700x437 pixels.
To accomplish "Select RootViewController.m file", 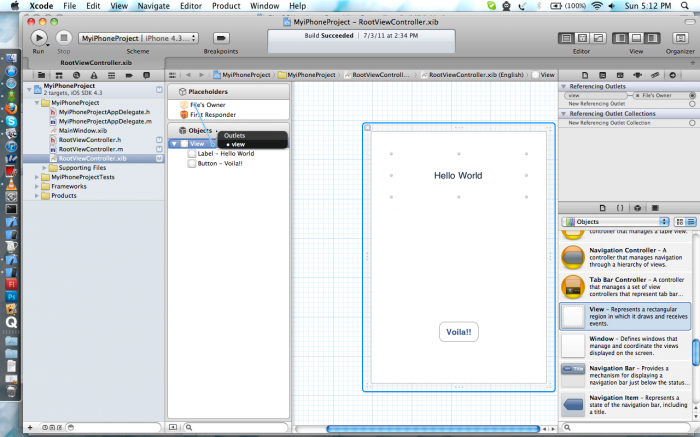I will 91,150.
